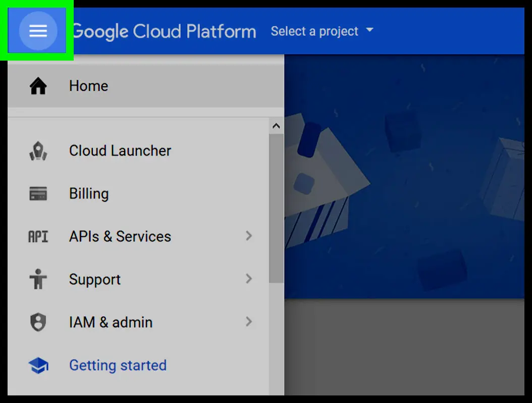Expand the APIs & Services submenu chevron
Viewport: 532px width, 403px height.
coord(249,236)
